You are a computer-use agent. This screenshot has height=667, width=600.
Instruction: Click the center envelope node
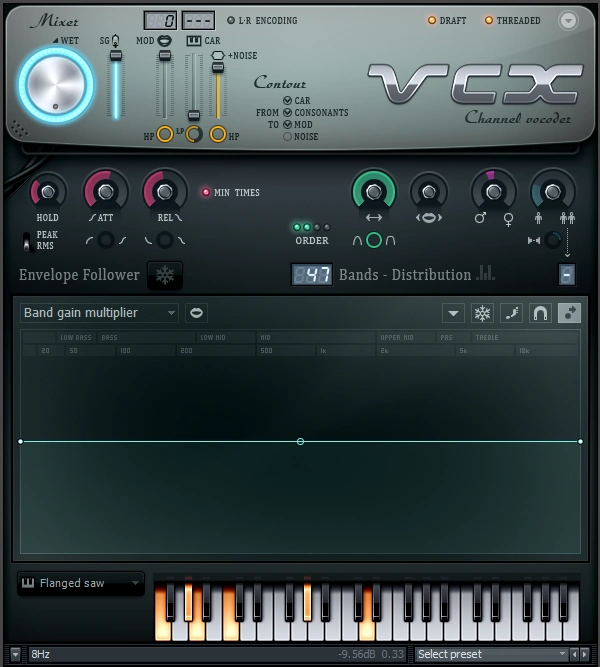[x=300, y=442]
